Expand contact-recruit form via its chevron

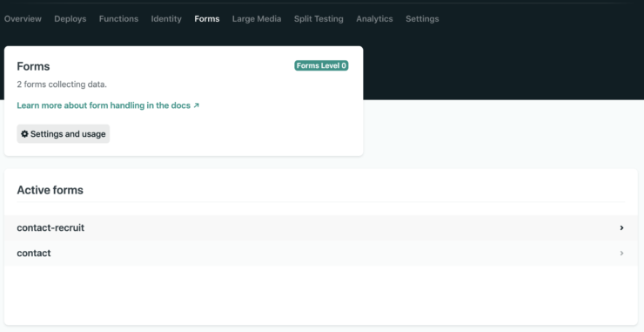(x=621, y=228)
